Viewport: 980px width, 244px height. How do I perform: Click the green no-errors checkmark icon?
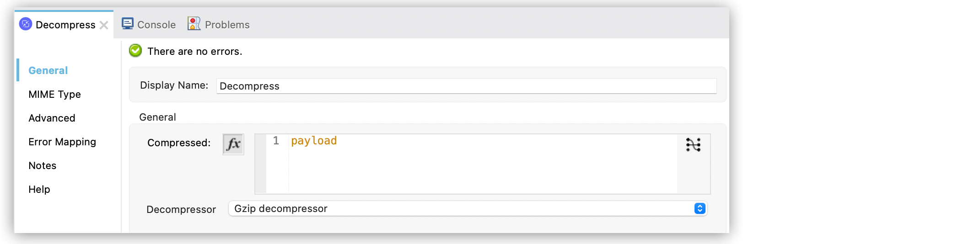point(135,51)
